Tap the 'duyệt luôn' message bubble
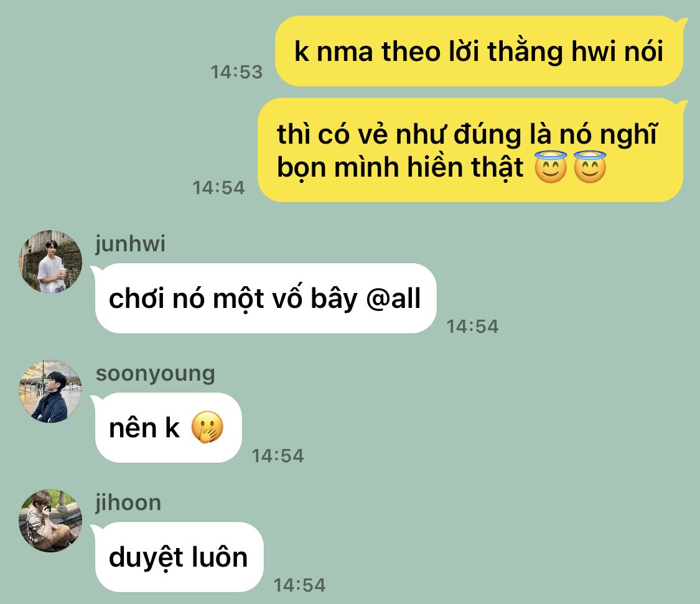The width and height of the screenshot is (700, 604). coord(179,557)
